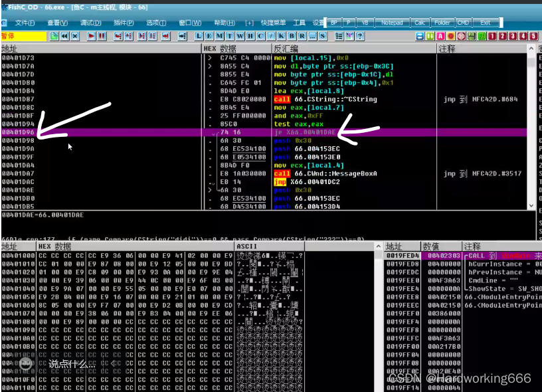Click the green grid window icon
The height and width of the screenshot is (392, 542).
point(482,37)
